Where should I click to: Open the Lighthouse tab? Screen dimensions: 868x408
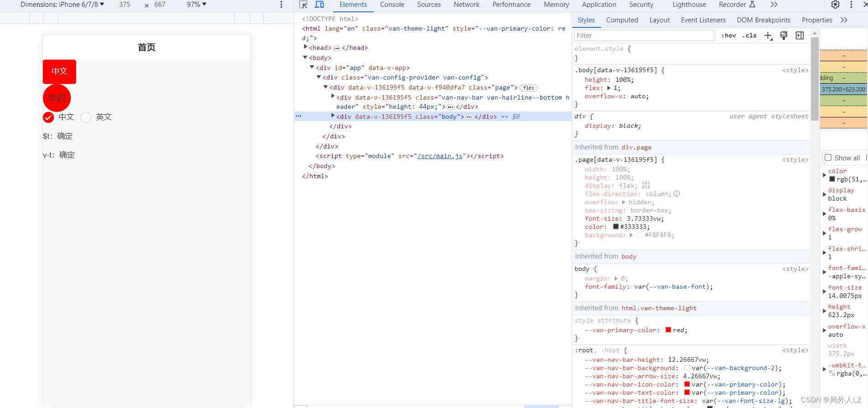(x=689, y=5)
